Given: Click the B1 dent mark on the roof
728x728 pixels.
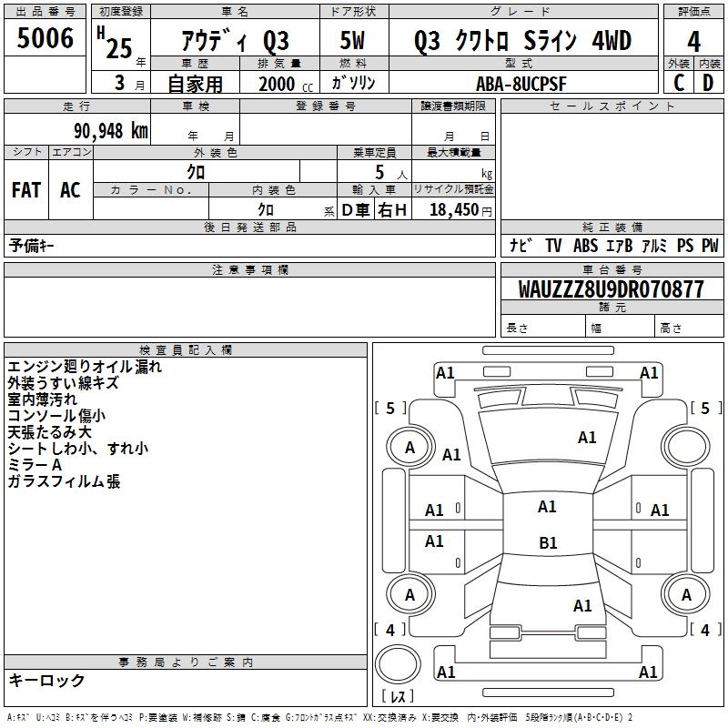Looking at the screenshot, I should tap(548, 542).
